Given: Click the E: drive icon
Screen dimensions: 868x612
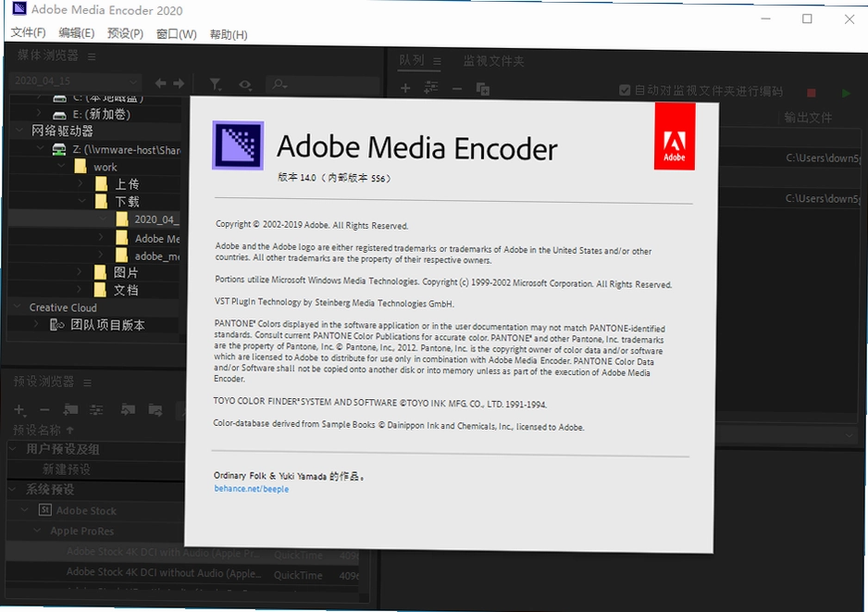Looking at the screenshot, I should [x=59, y=115].
